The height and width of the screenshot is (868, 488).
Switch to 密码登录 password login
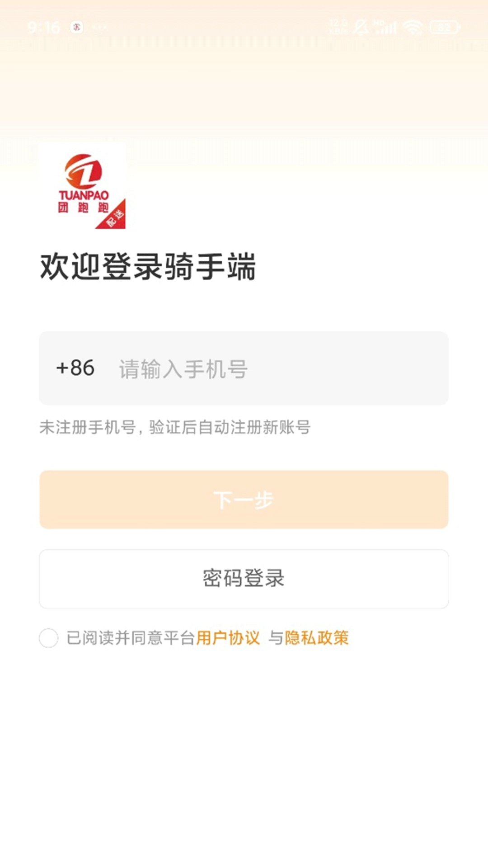tap(243, 579)
